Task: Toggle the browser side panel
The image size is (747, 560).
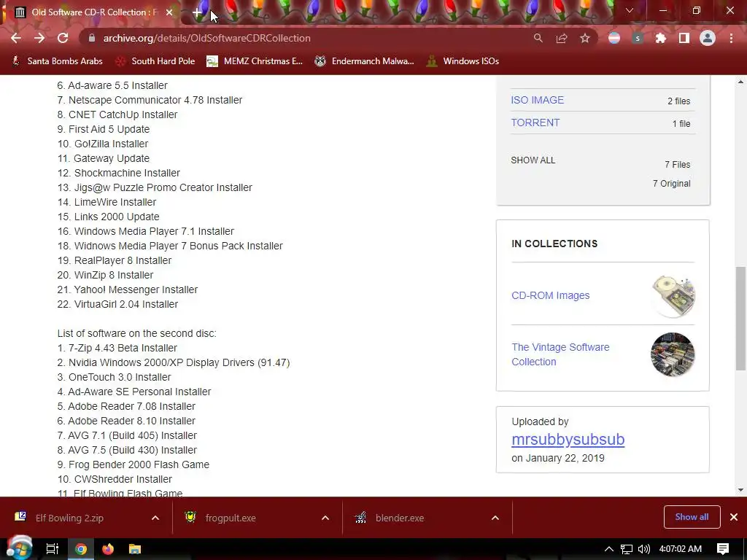Action: [684, 38]
